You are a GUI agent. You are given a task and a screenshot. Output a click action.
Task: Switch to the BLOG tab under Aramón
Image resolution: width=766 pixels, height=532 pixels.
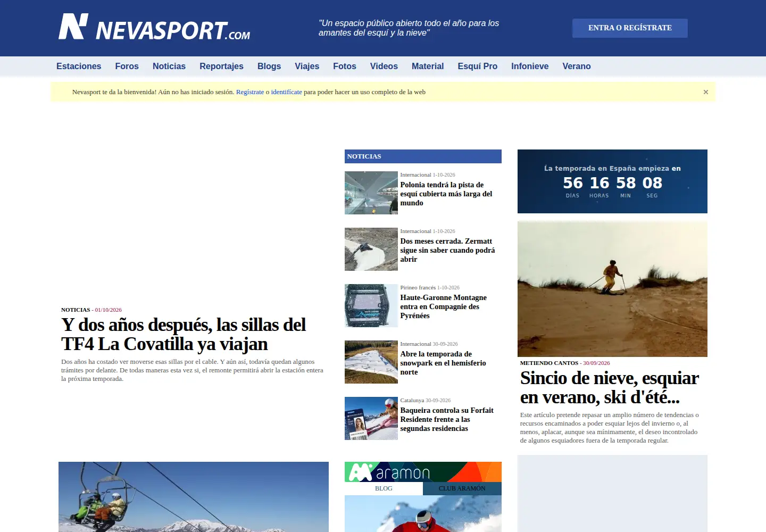[x=384, y=488]
